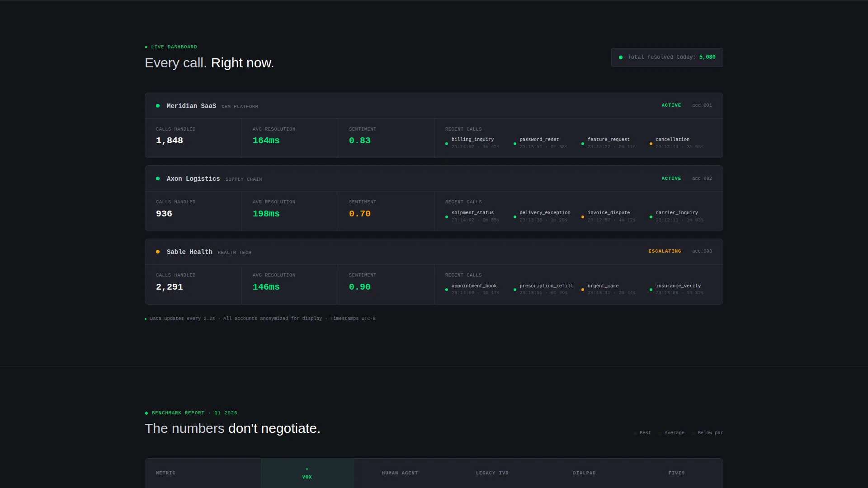Click the Below par legend item
The image size is (868, 488).
(707, 433)
